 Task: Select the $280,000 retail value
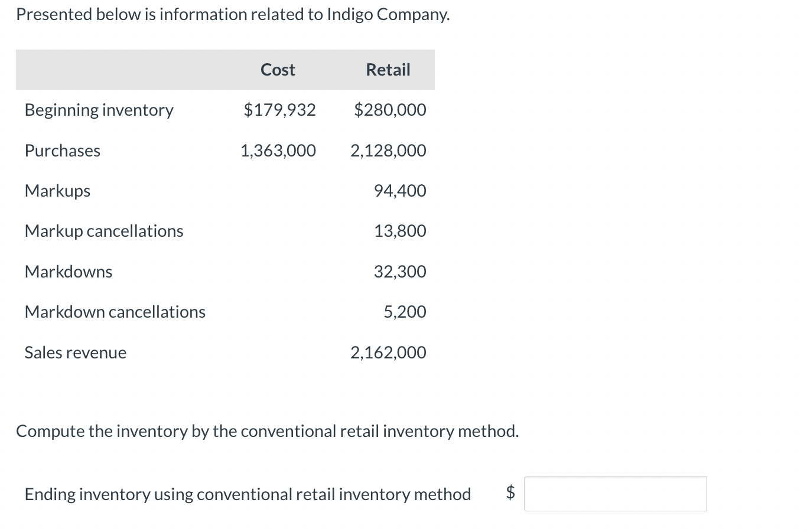(x=390, y=110)
